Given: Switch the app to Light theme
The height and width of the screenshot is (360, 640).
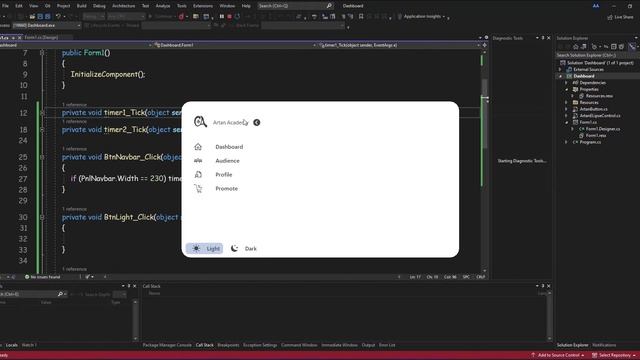Looking at the screenshot, I should coord(204,248).
